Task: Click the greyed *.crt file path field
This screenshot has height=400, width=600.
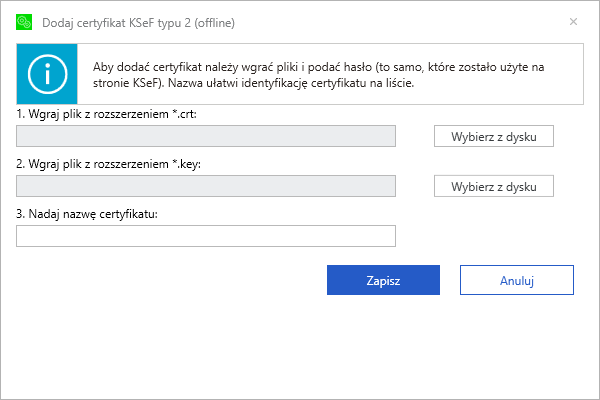Action: click(x=206, y=136)
